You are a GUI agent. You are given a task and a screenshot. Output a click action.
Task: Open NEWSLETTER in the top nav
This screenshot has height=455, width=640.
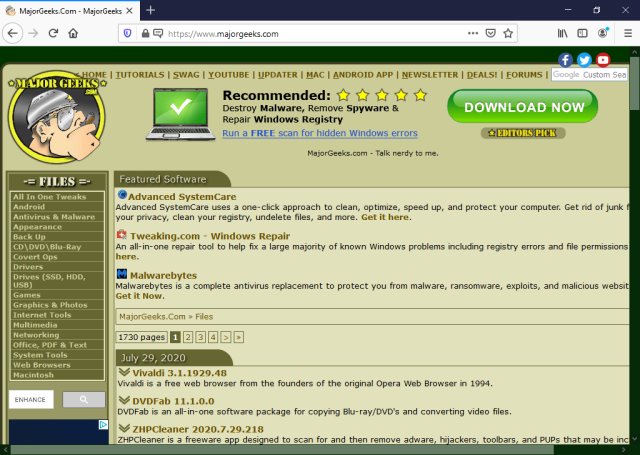[430, 75]
